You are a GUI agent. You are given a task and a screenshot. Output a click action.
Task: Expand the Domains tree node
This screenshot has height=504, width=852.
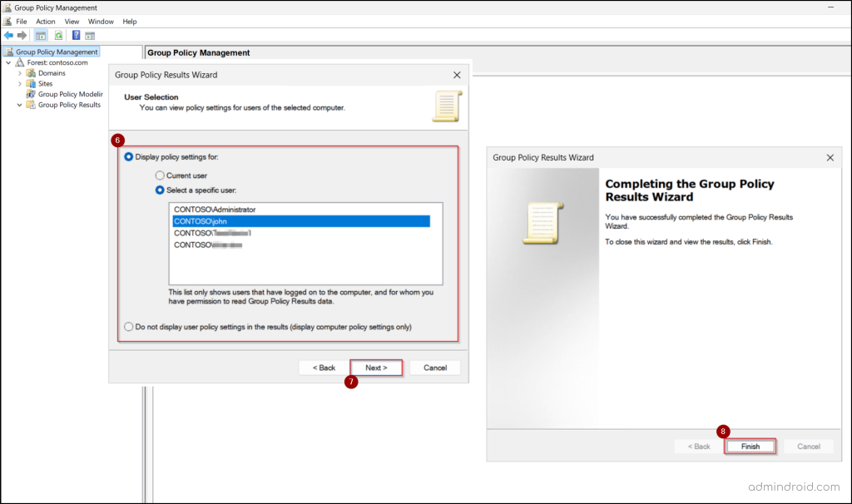tap(19, 72)
